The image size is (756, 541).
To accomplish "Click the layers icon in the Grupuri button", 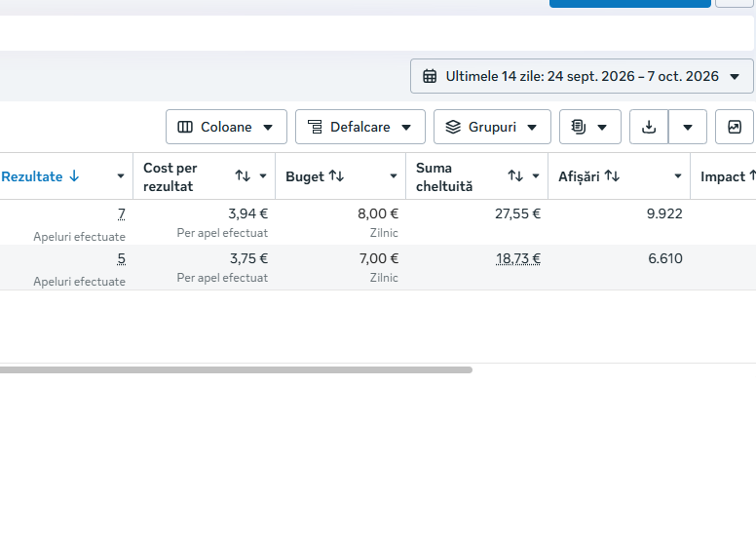I will (453, 127).
